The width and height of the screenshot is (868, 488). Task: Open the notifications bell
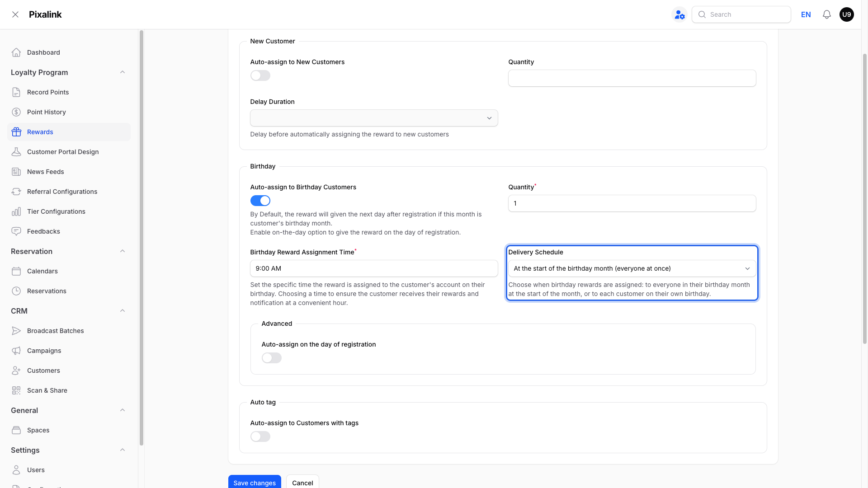tap(827, 14)
